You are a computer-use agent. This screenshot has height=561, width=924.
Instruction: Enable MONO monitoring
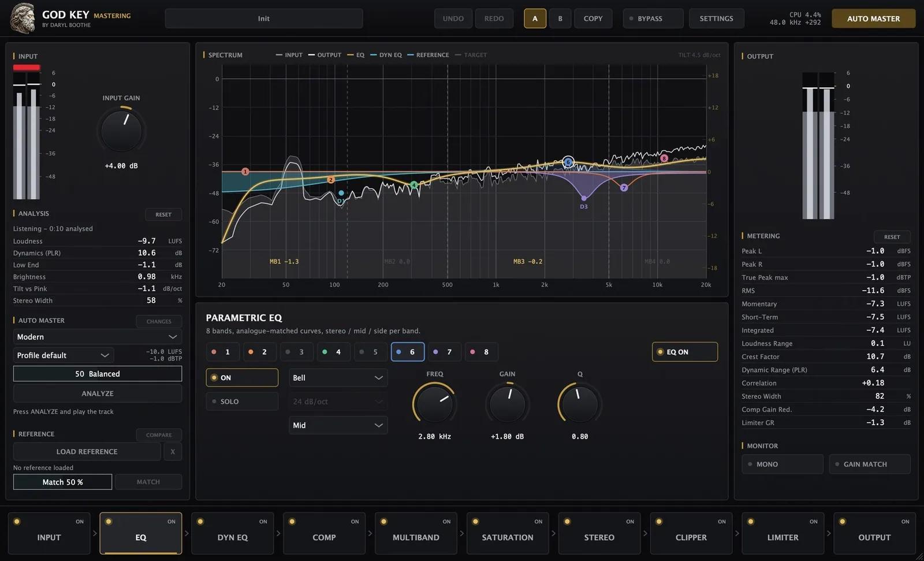[x=783, y=464]
